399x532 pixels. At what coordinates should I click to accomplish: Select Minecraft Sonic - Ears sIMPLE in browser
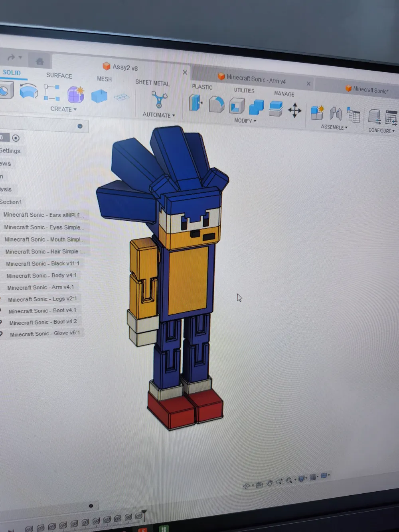(x=43, y=215)
